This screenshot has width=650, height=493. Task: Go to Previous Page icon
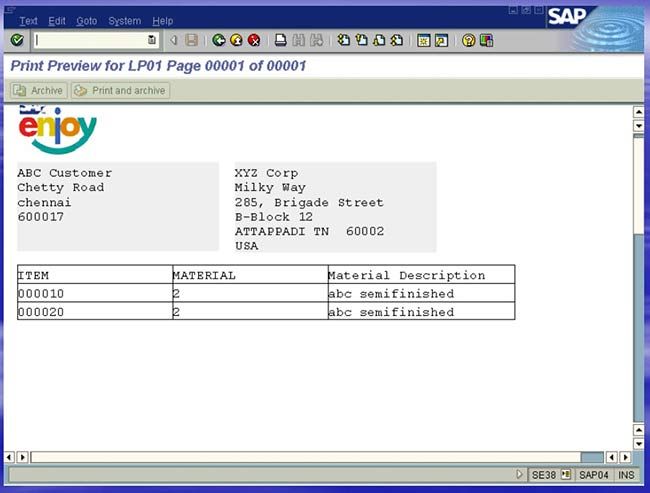[x=361, y=40]
